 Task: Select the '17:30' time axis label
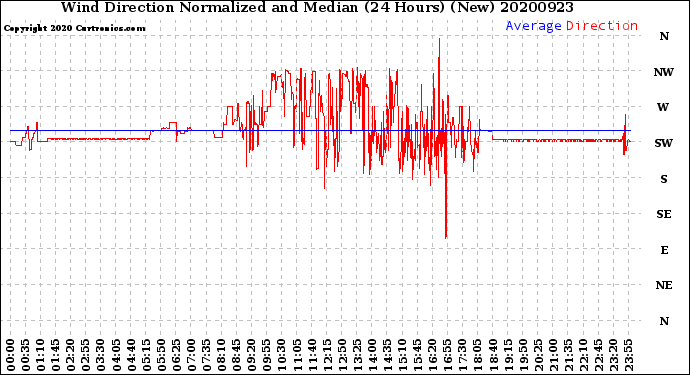click(x=462, y=355)
